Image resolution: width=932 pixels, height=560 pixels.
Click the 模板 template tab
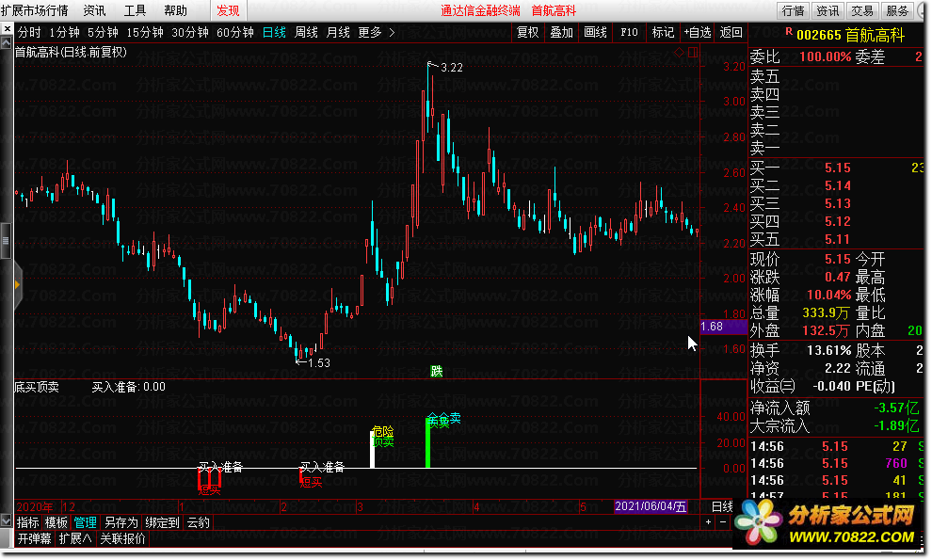pyautogui.click(x=56, y=522)
